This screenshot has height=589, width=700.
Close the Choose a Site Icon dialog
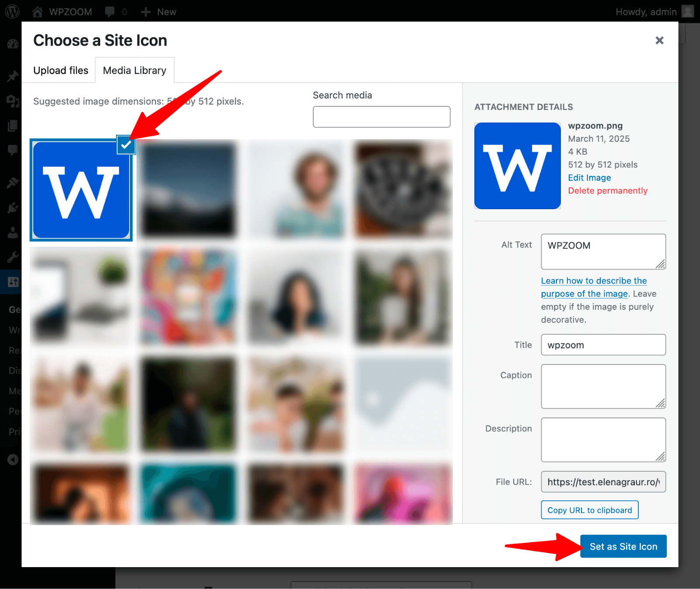point(659,40)
